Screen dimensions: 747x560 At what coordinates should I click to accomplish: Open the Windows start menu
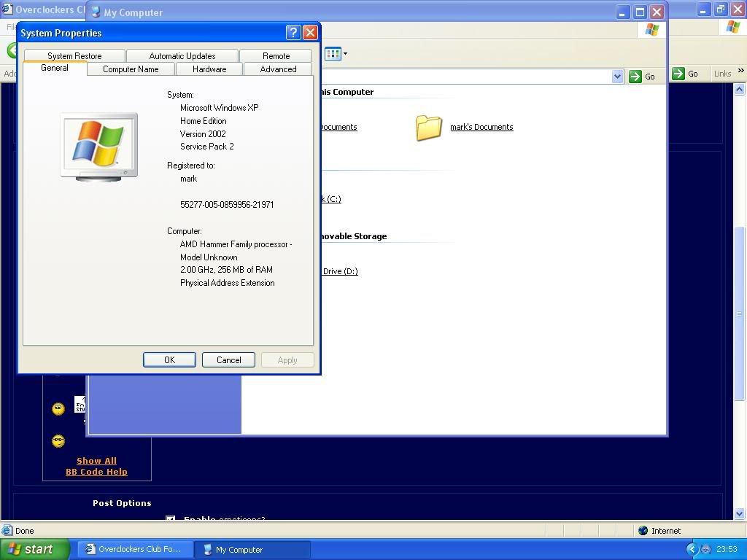[x=34, y=549]
